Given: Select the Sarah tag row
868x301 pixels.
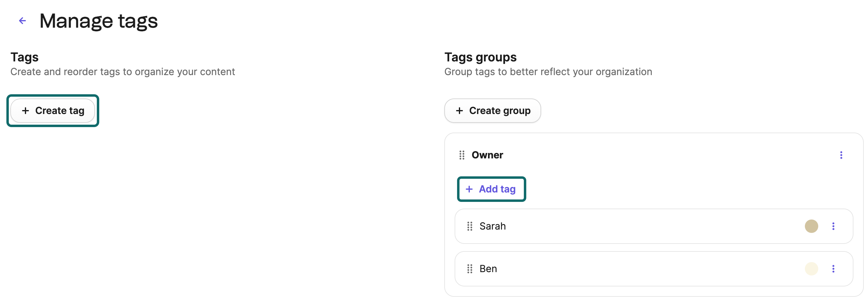Looking at the screenshot, I should click(x=640, y=226).
